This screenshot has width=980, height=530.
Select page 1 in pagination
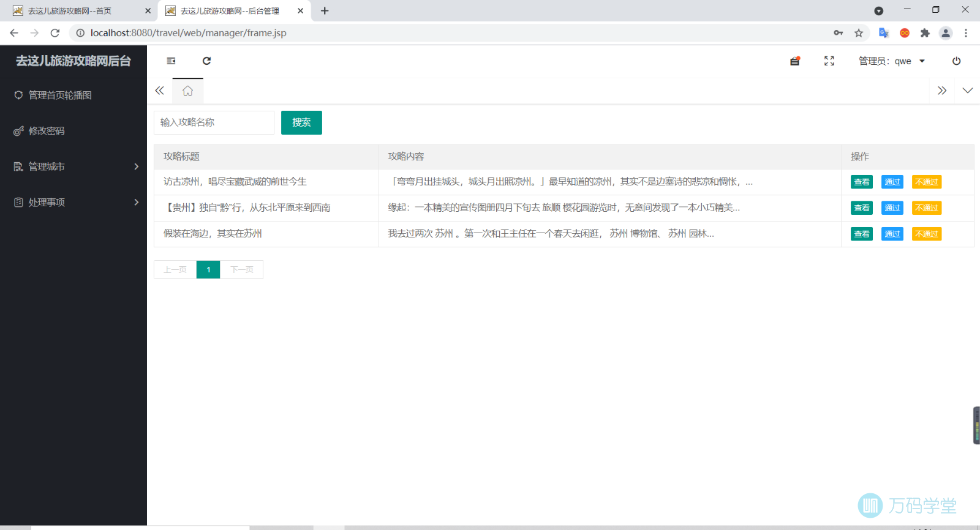tap(208, 269)
